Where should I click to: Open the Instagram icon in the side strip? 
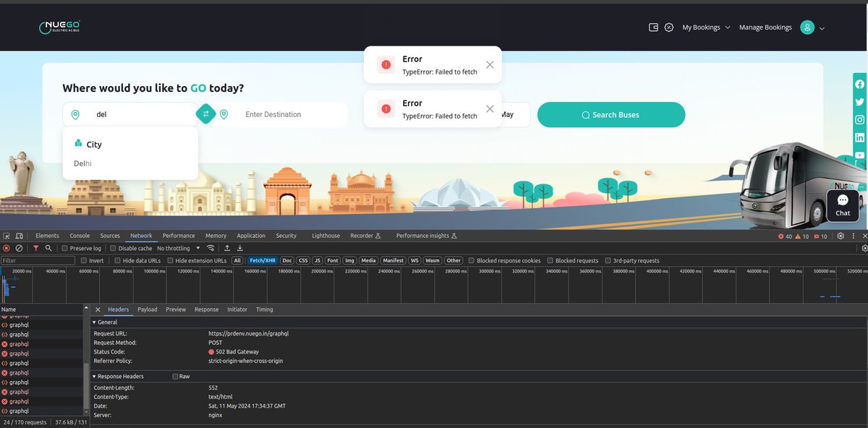tap(859, 120)
